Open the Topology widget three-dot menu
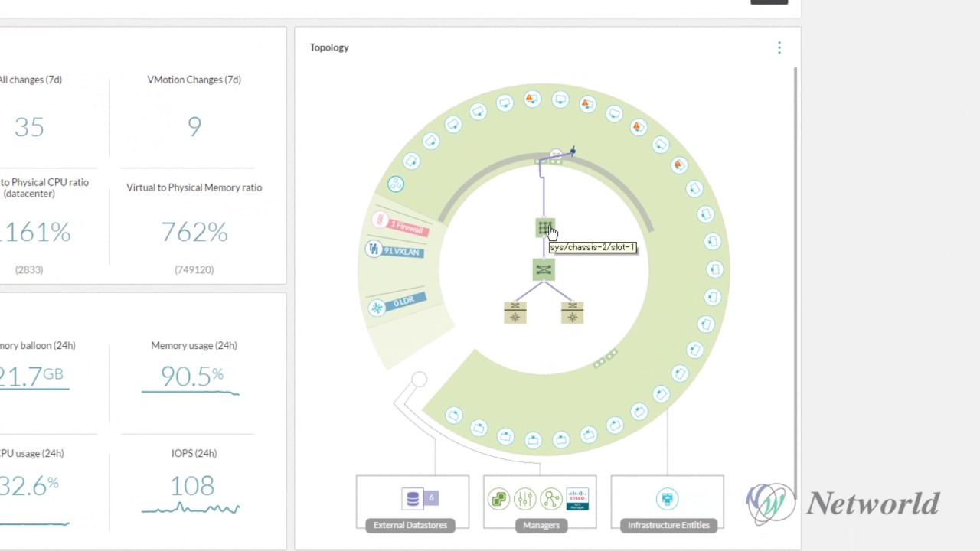The width and height of the screenshot is (980, 551). tap(779, 47)
